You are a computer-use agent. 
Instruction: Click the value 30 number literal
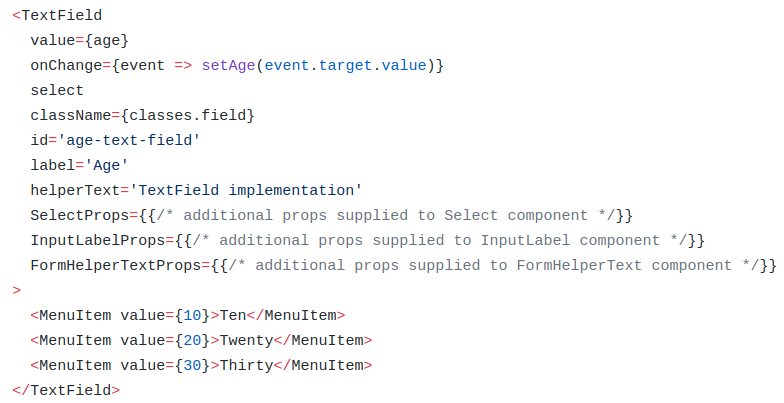click(192, 366)
